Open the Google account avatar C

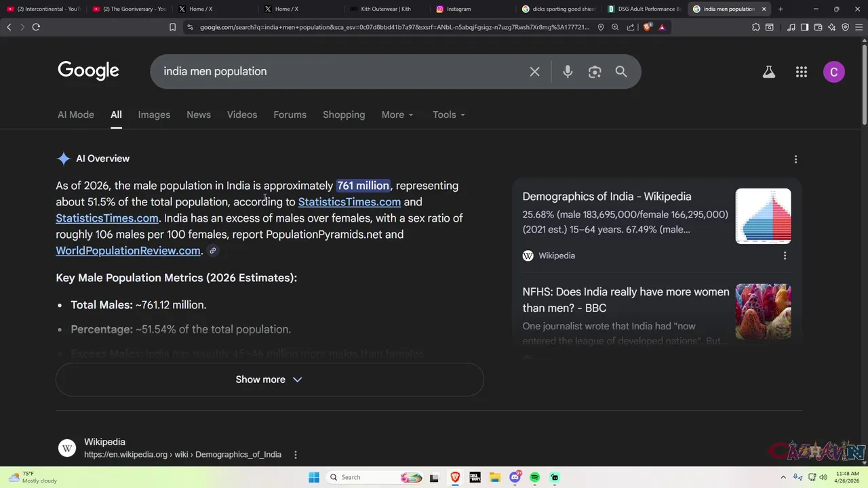(834, 72)
